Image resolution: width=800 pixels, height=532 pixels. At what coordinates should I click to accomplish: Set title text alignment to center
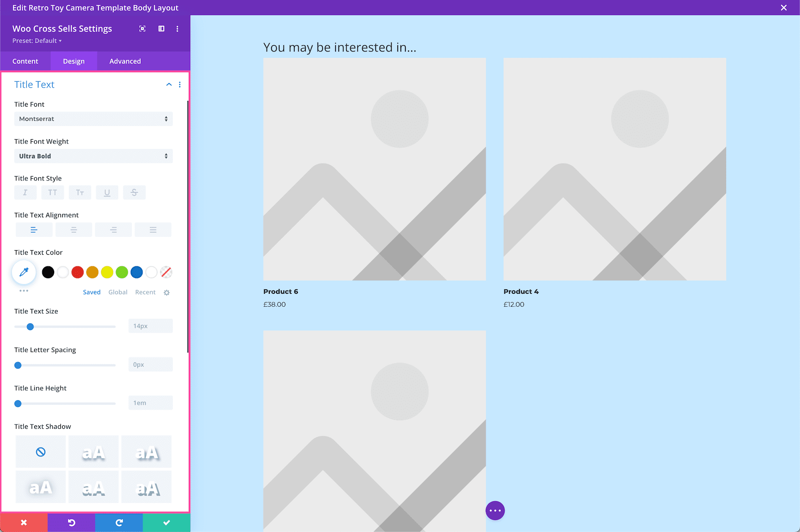74,229
